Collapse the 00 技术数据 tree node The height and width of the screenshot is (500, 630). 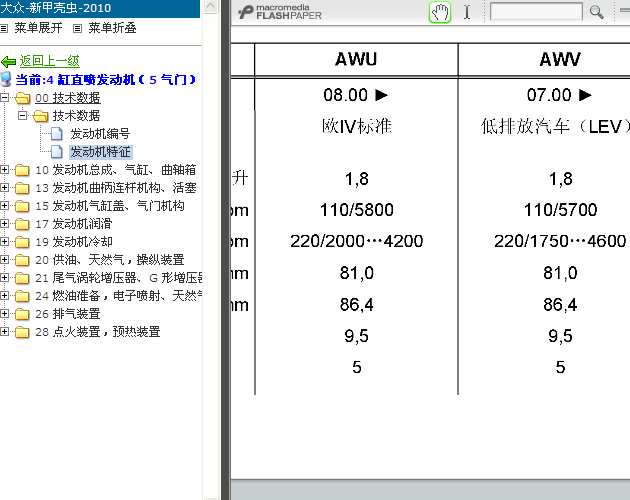pyautogui.click(x=4, y=98)
